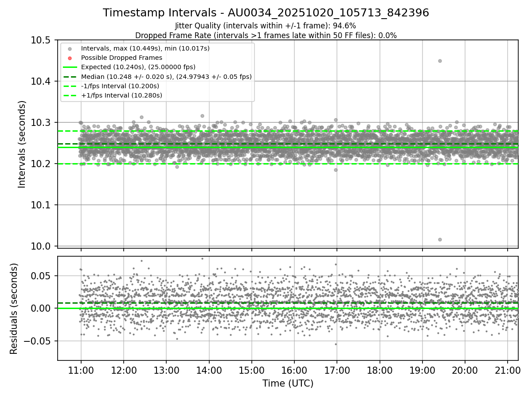Click the 'Intervals (seconds)' y-axis label

[x=22, y=144]
